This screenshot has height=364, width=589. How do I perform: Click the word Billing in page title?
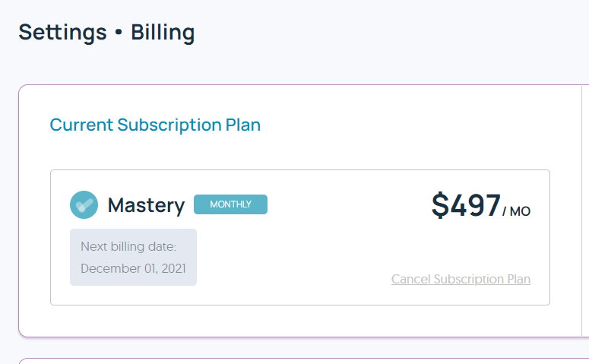click(x=163, y=33)
